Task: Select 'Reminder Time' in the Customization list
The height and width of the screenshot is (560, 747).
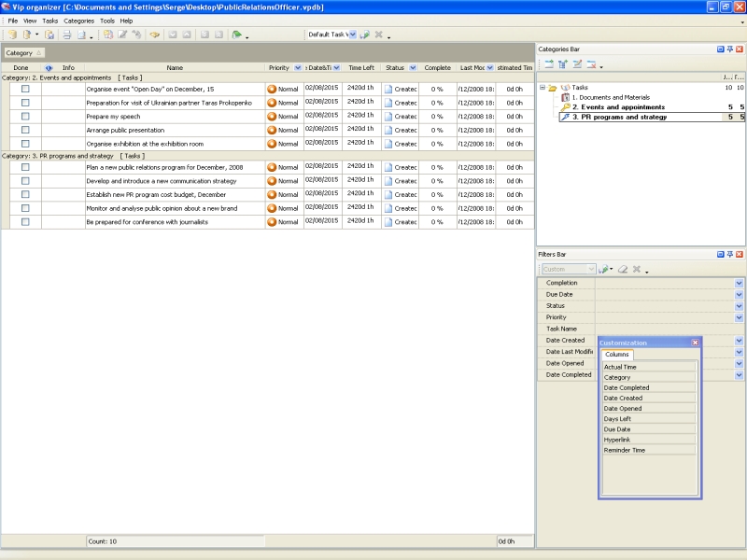Action: tap(625, 450)
